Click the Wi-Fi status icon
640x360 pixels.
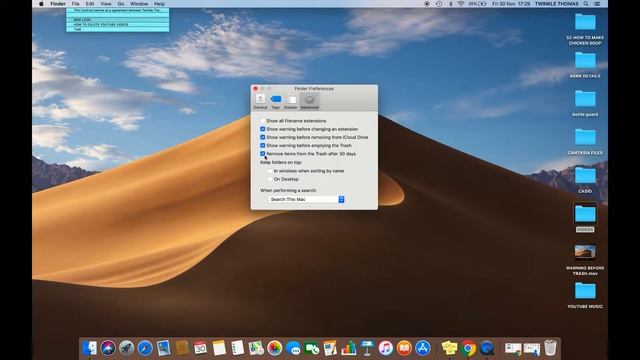pos(461,4)
